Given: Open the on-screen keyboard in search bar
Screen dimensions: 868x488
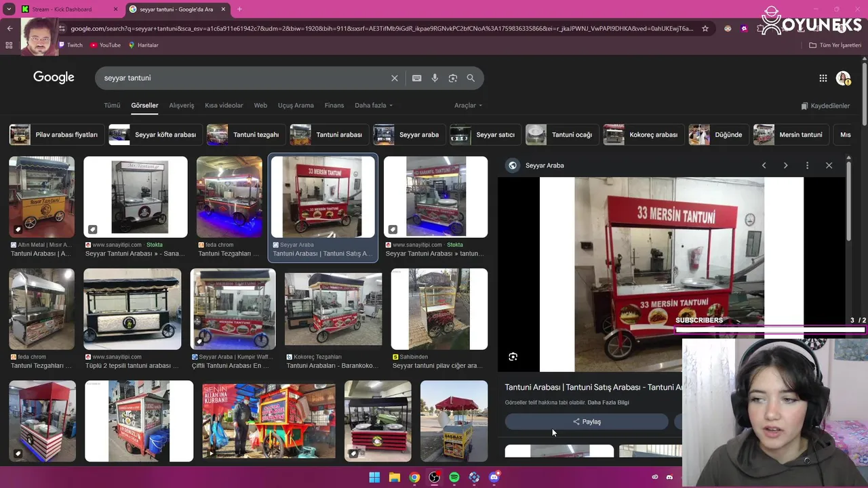Looking at the screenshot, I should pyautogui.click(x=416, y=78).
